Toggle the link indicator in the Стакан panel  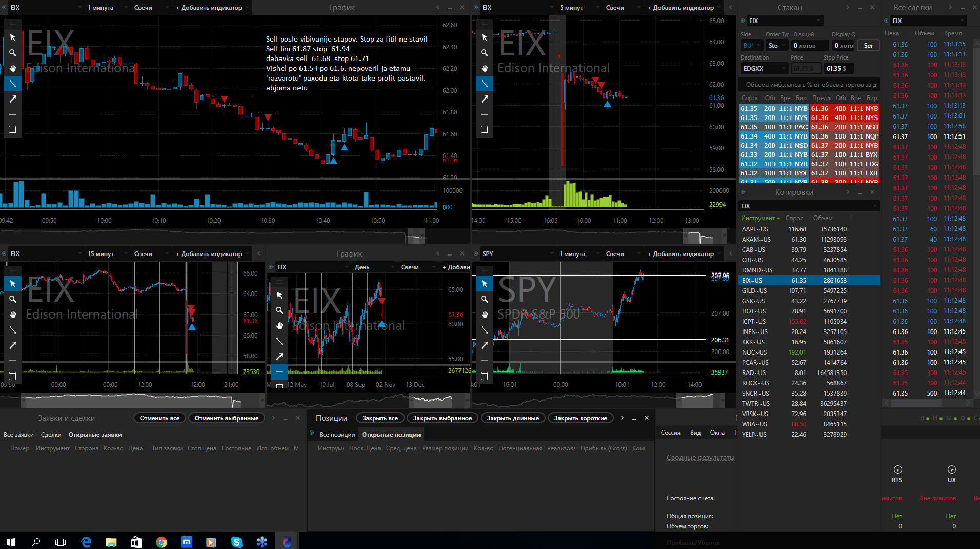pyautogui.click(x=743, y=21)
